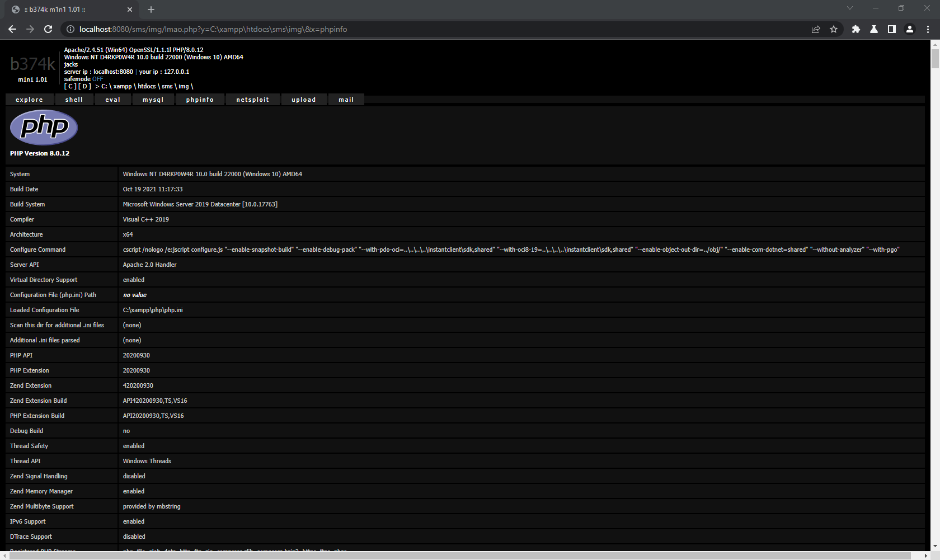The height and width of the screenshot is (560, 940).
Task: Click the Thread API Windows Threads value
Action: pyautogui.click(x=147, y=461)
